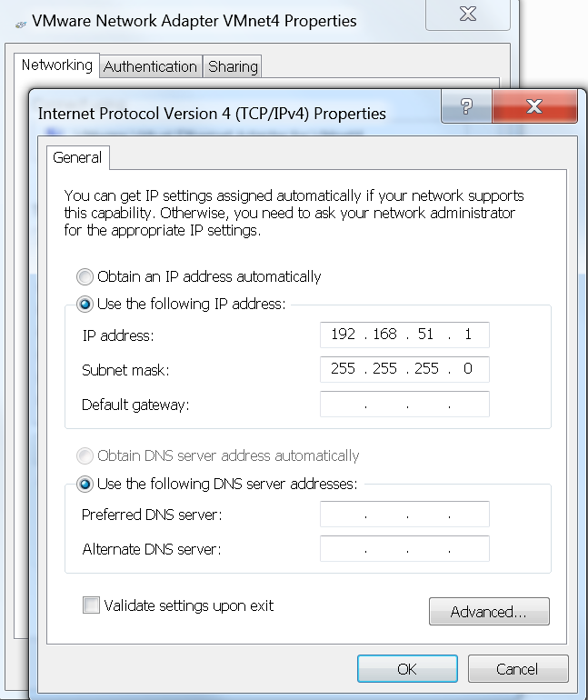Click the Subnet mask field
This screenshot has width=588, height=700.
404,369
